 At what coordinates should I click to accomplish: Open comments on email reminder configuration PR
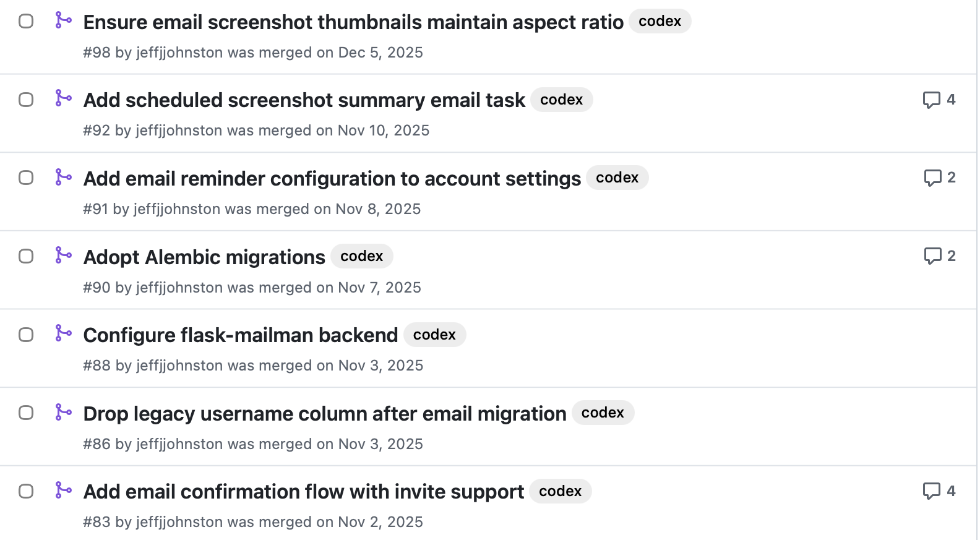pos(939,178)
